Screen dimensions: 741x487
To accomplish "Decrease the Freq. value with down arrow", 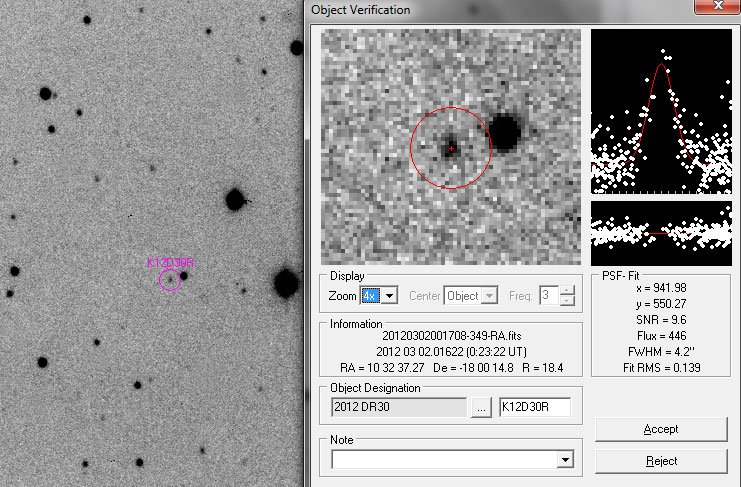I will tap(568, 301).
